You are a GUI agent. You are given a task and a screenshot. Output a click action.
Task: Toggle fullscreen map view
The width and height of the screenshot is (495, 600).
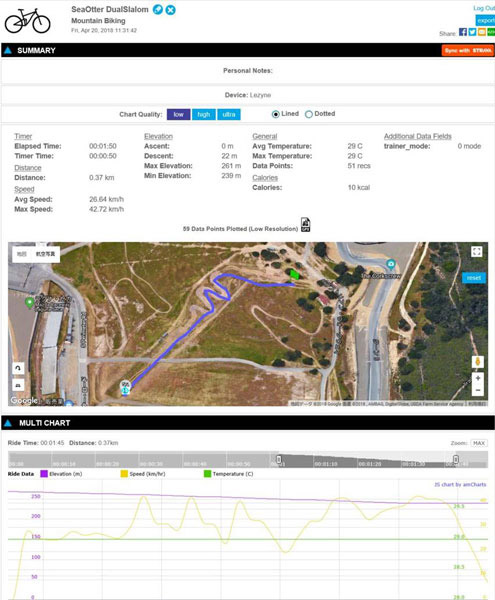[476, 251]
